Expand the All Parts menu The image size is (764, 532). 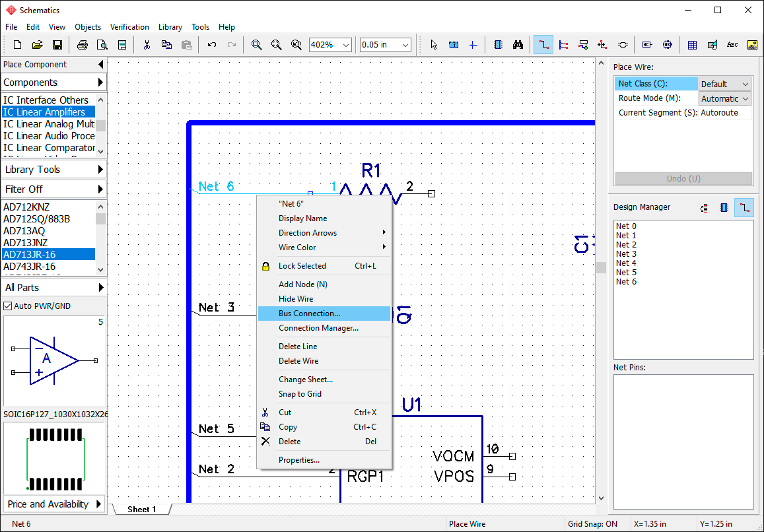pyautogui.click(x=100, y=287)
